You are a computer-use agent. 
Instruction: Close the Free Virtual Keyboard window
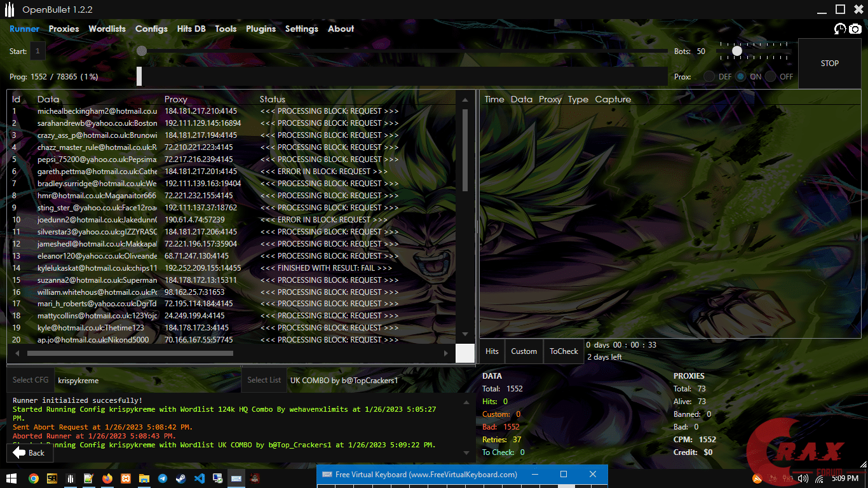[593, 474]
